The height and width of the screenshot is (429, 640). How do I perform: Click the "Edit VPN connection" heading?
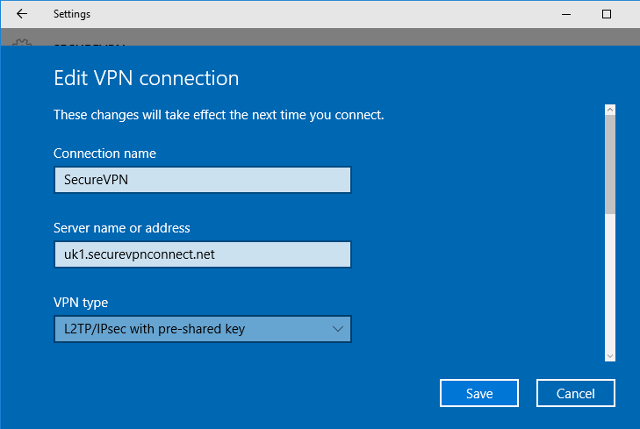coord(146,78)
